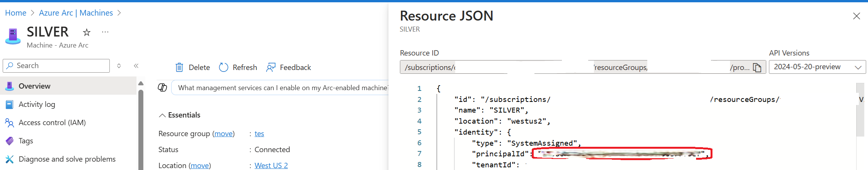Go to Home breadcrumb
The width and height of the screenshot is (868, 170).
(x=16, y=13)
